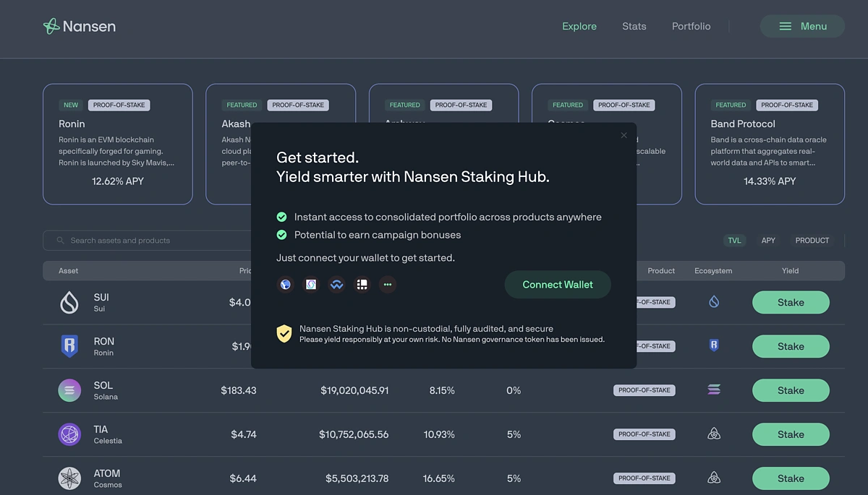This screenshot has width=868, height=495.
Task: Click the 8.15% APY in SOL row
Action: click(442, 390)
